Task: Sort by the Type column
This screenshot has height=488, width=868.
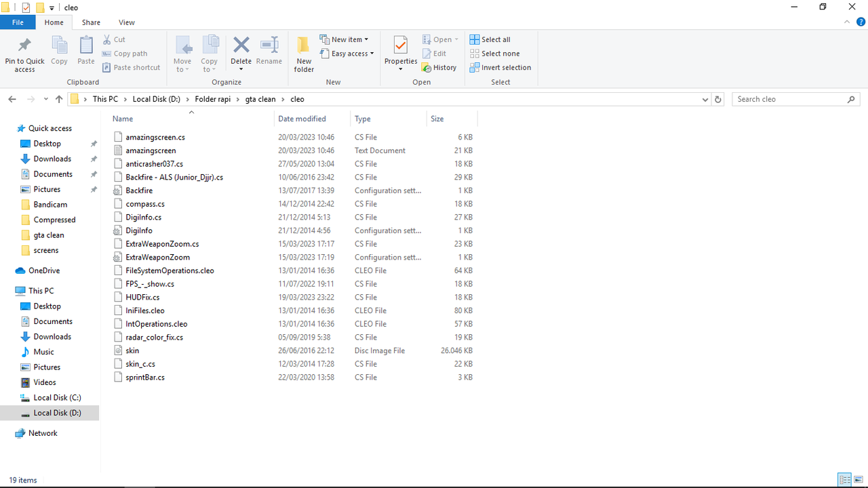Action: click(389, 119)
